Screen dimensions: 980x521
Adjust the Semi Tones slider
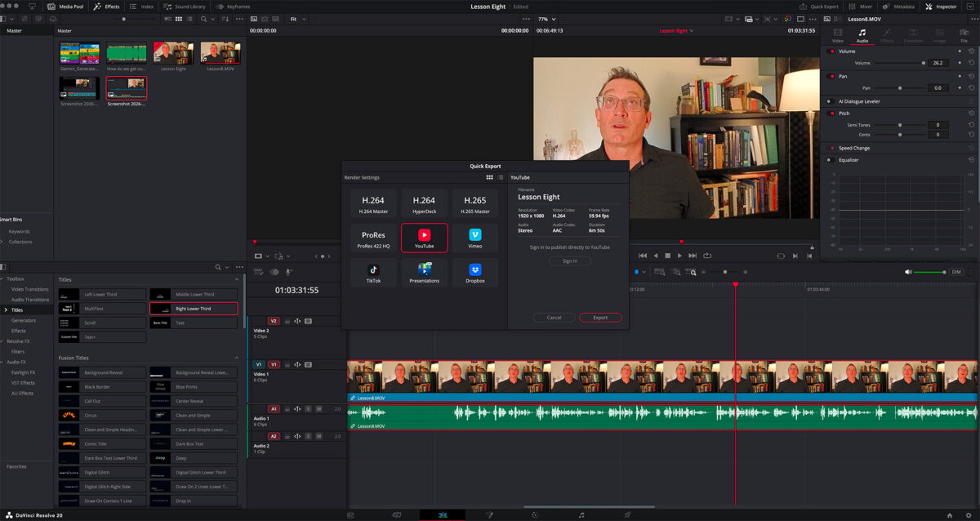[x=901, y=125]
